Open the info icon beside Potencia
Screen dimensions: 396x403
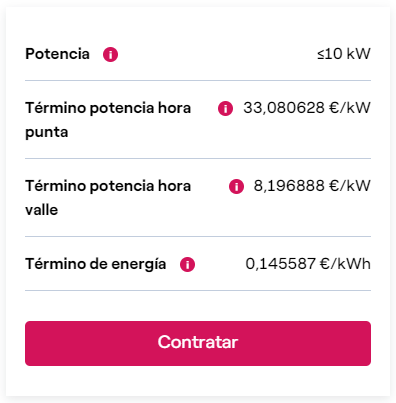[110, 54]
